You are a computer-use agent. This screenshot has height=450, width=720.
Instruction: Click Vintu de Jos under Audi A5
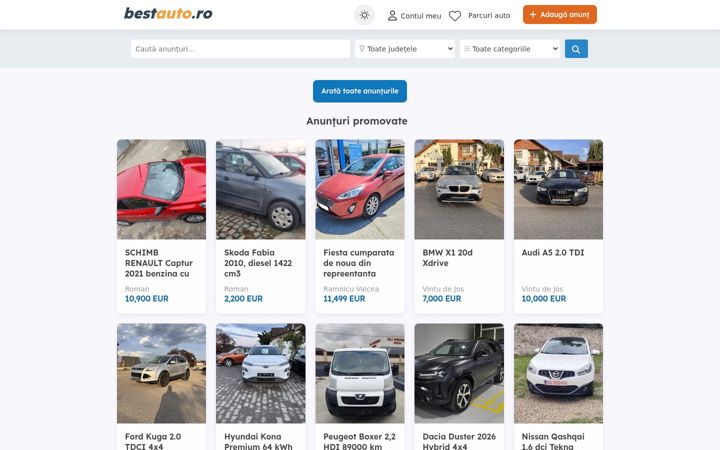pyautogui.click(x=542, y=289)
